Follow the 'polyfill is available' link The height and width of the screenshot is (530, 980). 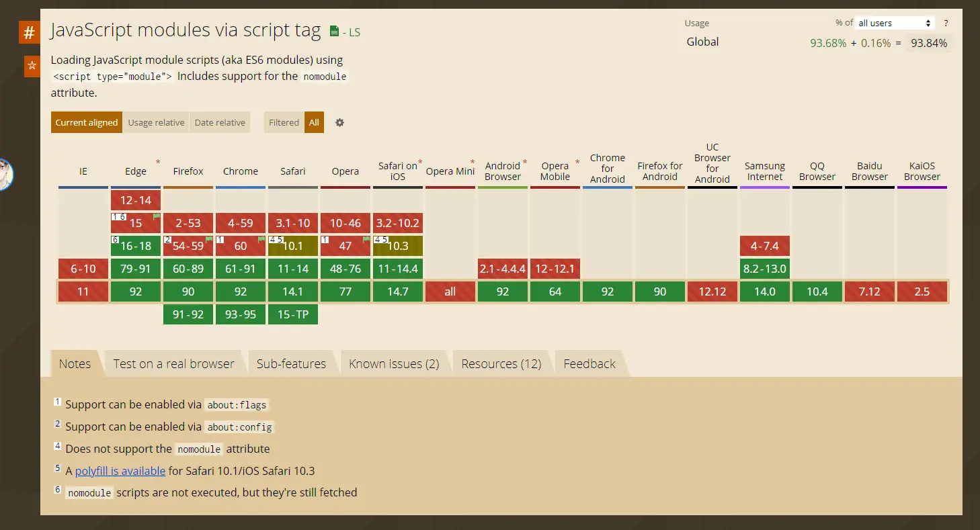(x=120, y=471)
